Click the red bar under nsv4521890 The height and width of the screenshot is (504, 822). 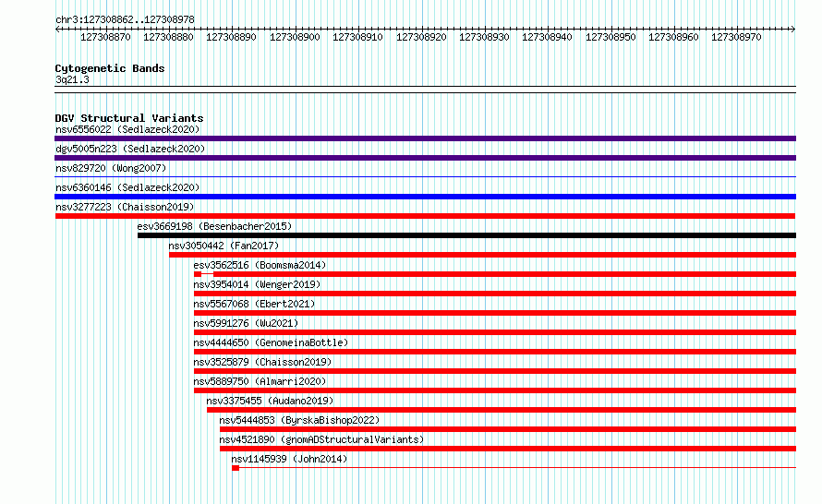(x=508, y=449)
